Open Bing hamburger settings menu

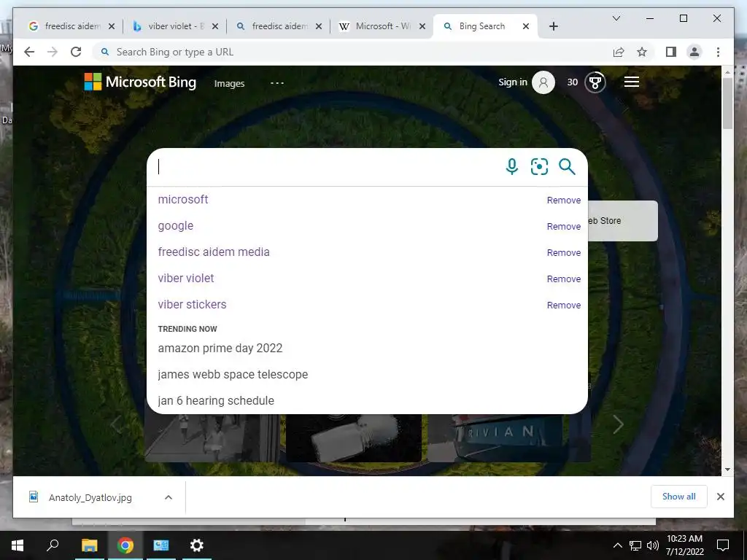pos(631,82)
